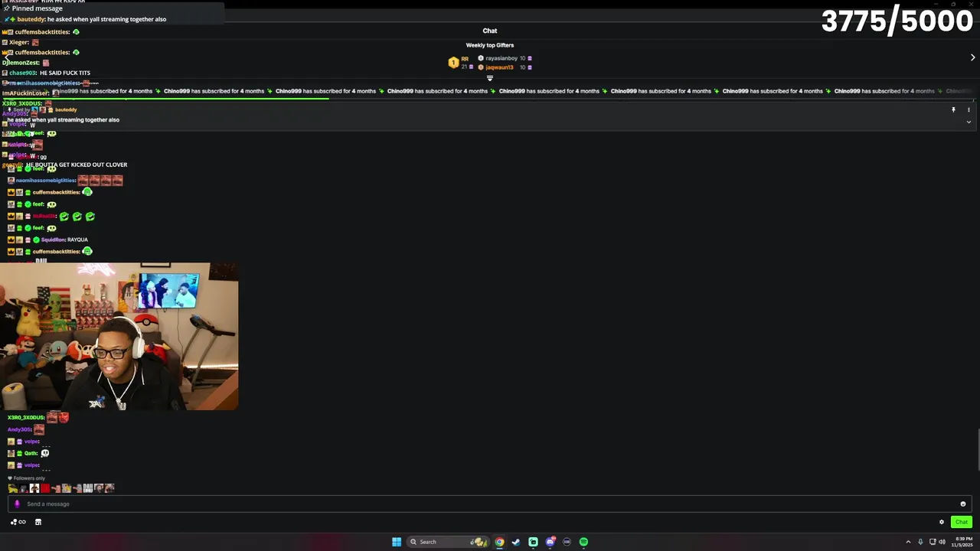Click gifter jaqwaun13
Image resolution: width=980 pixels, height=551 pixels.
(x=499, y=67)
